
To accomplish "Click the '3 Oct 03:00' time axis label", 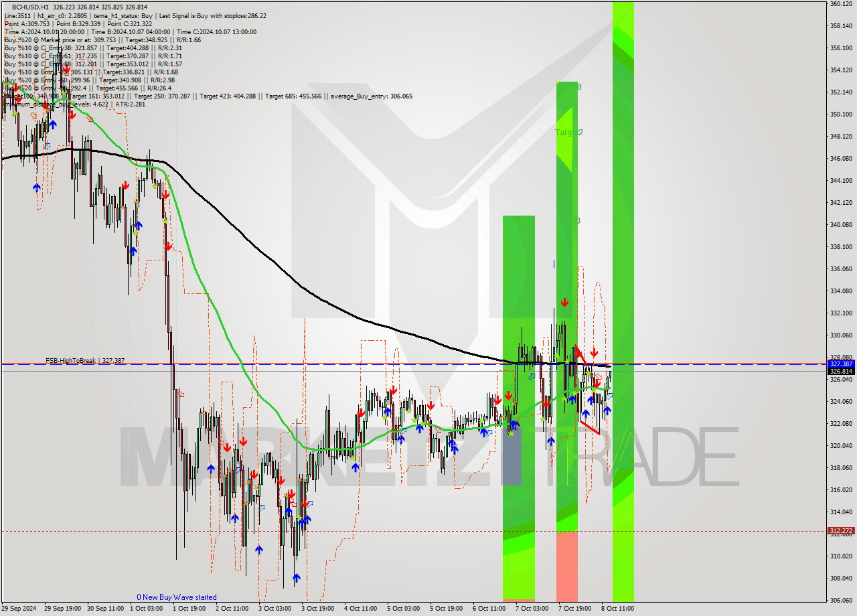I will [275, 609].
